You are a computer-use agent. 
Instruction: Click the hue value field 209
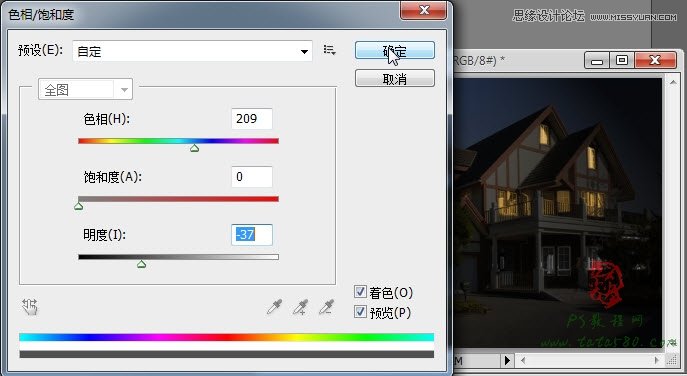[252, 119]
